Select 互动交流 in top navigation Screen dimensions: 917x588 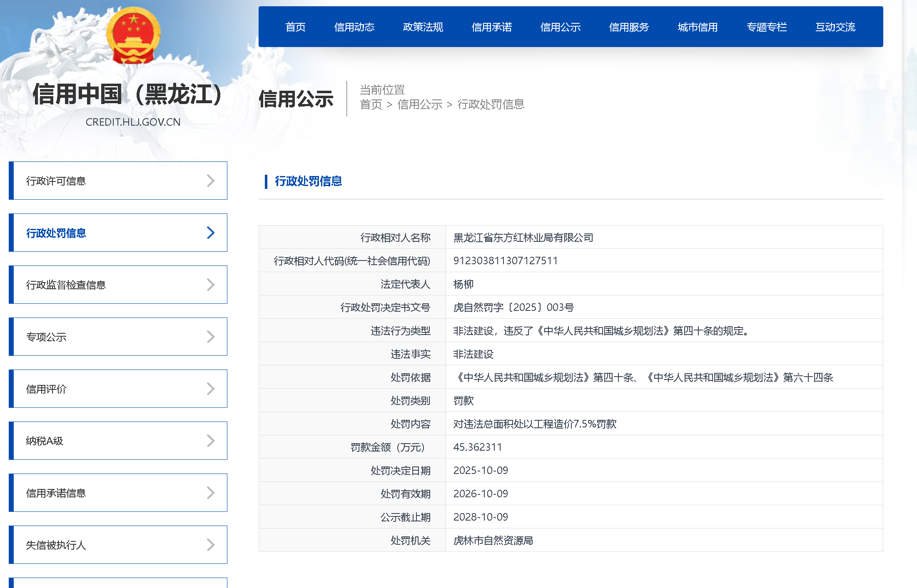(835, 27)
